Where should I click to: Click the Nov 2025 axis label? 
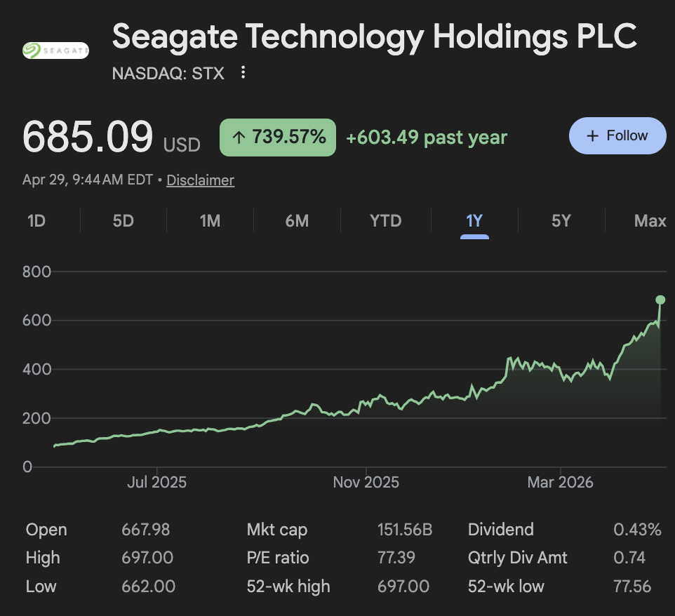[x=366, y=482]
